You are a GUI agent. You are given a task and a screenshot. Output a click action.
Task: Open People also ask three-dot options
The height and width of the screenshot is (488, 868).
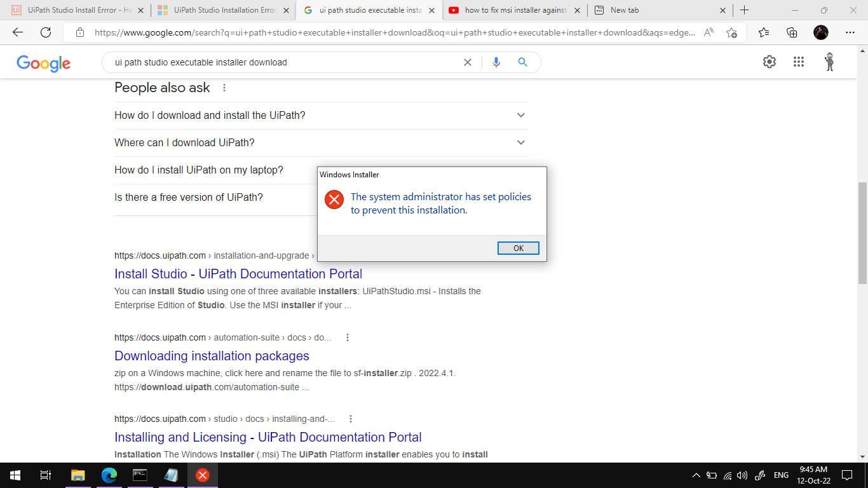[224, 88]
